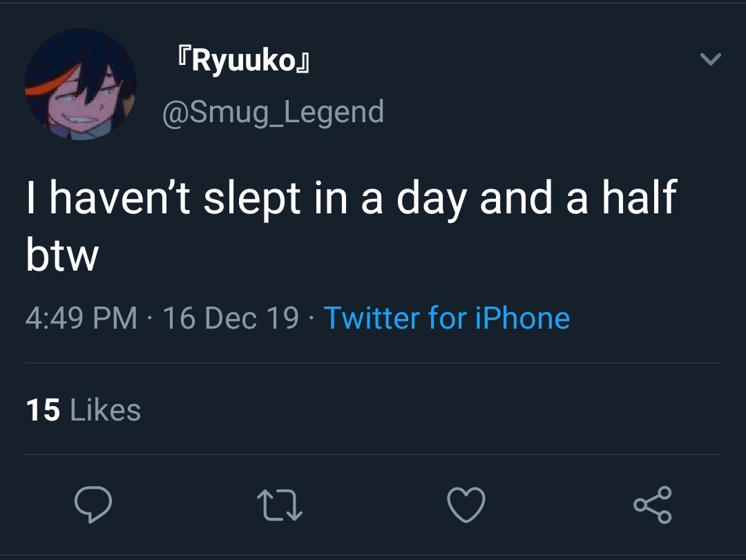The height and width of the screenshot is (560, 746).
Task: View the 15 Likes list
Action: (x=84, y=409)
